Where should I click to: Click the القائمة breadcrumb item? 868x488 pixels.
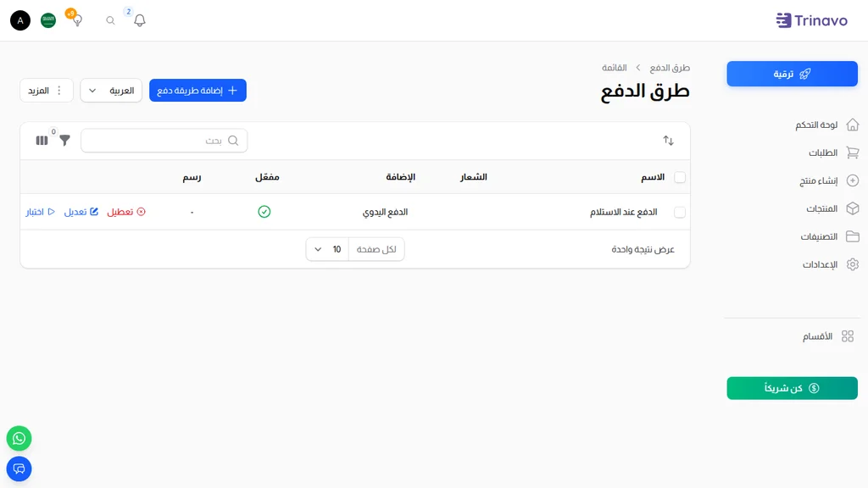pos(615,68)
